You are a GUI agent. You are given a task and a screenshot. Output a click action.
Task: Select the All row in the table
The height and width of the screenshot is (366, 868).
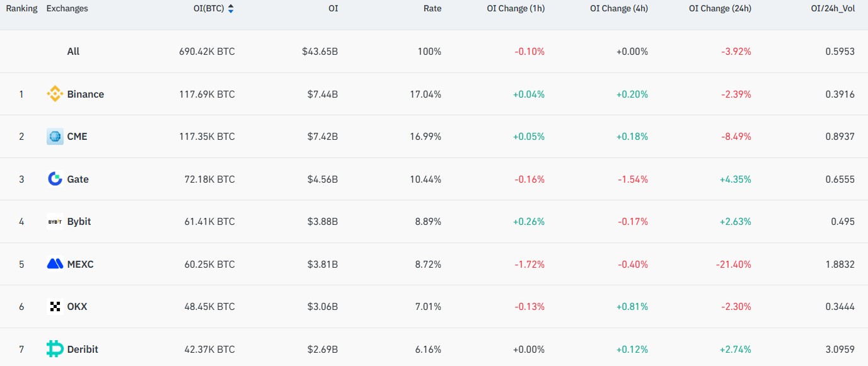coord(73,51)
